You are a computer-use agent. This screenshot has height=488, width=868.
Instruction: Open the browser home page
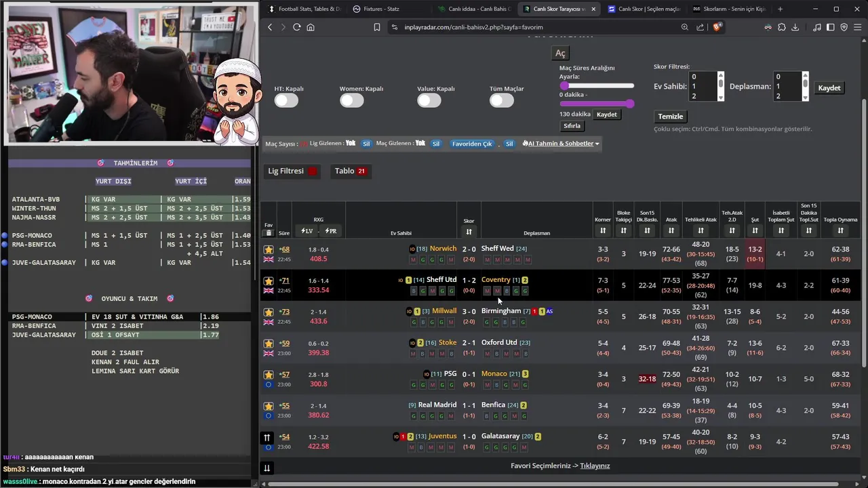[x=311, y=27]
